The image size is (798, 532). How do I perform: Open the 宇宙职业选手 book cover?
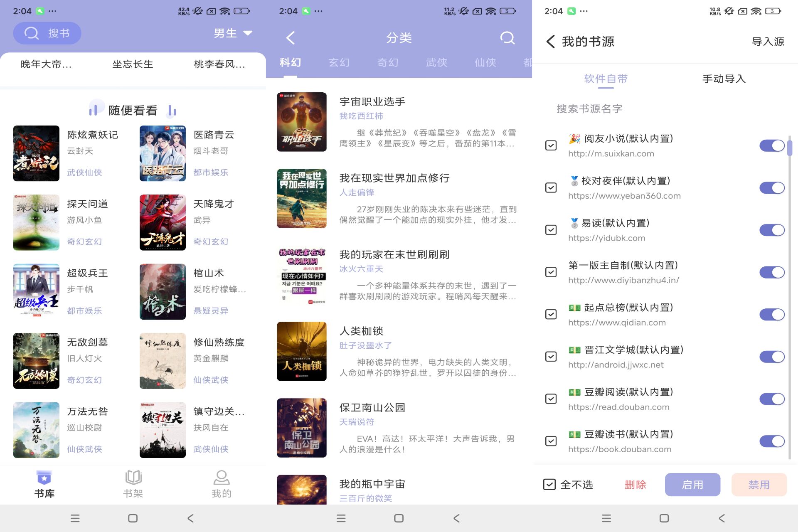[302, 122]
